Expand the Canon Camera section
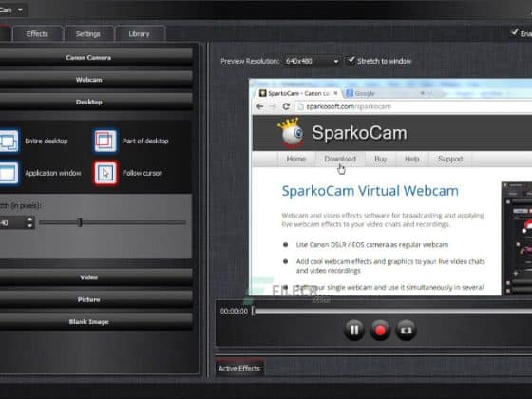The width and height of the screenshot is (532, 399). pos(96,57)
